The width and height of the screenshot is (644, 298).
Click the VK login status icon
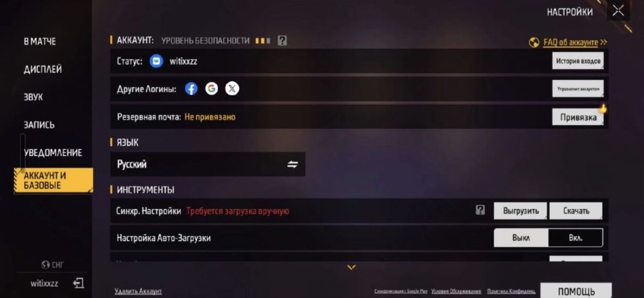(156, 61)
